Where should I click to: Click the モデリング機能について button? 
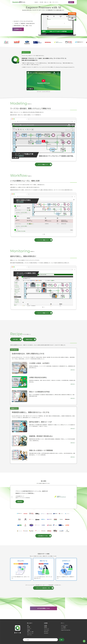tap(44, 165)
